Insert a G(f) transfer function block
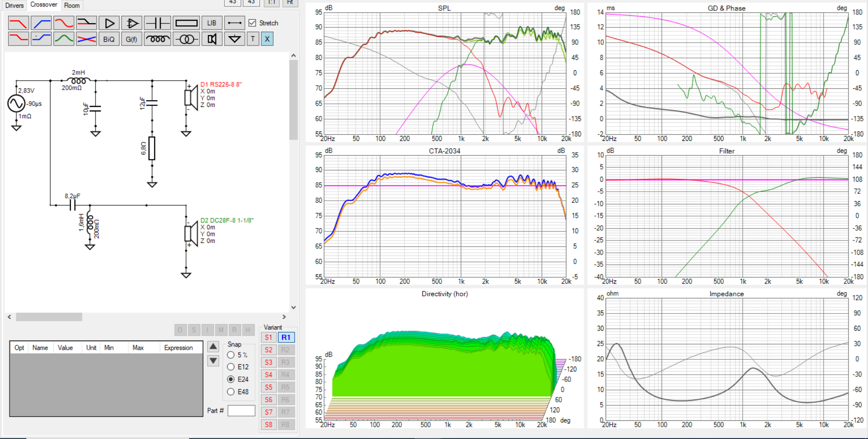 pos(132,39)
